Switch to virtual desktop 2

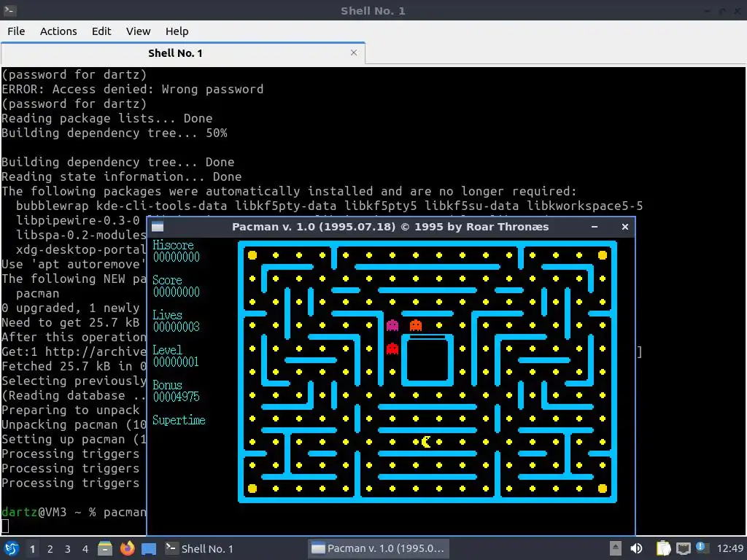50,549
